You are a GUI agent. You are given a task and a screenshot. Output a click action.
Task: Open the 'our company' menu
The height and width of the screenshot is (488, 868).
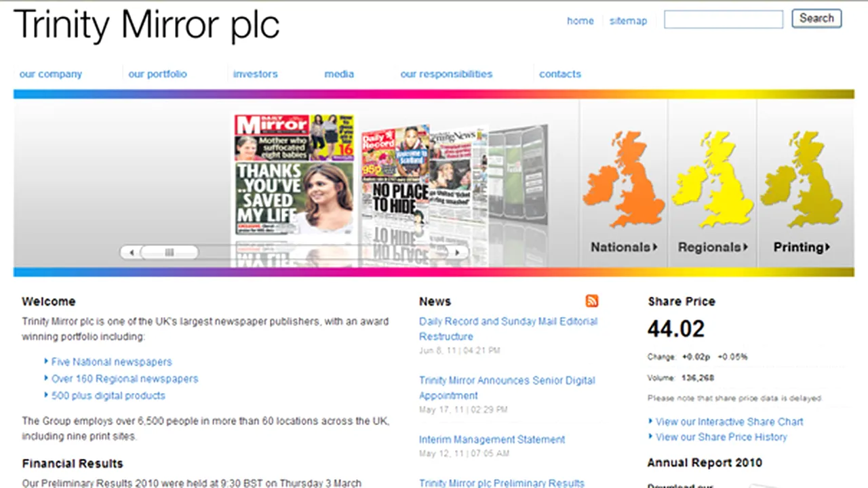pyautogui.click(x=51, y=74)
